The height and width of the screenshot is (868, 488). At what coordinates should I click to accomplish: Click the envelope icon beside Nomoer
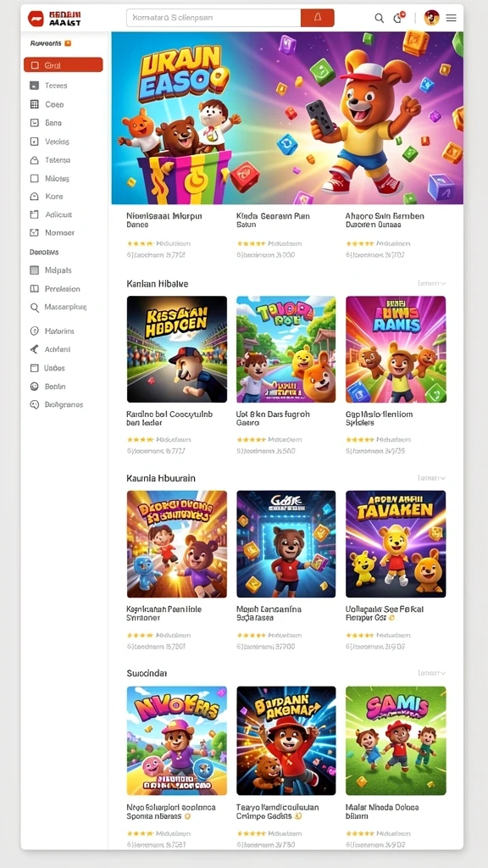(x=34, y=232)
